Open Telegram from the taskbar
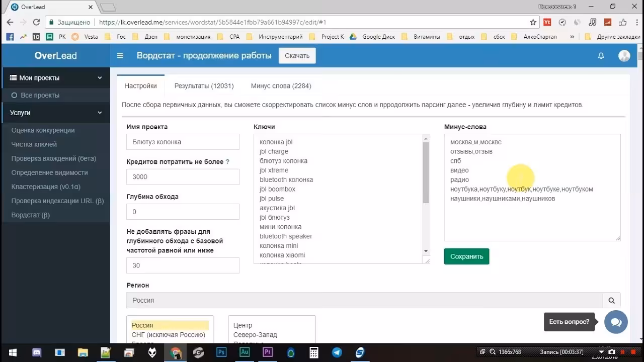Screen dimensions: 644x362 (x=337, y=352)
